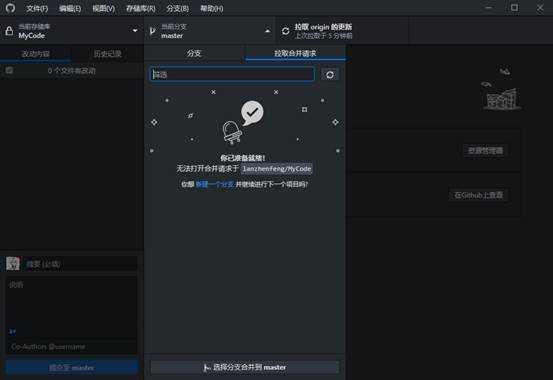Select the 拉取合并请求 tab
Viewport: 553px width, 380px height.
tap(295, 53)
